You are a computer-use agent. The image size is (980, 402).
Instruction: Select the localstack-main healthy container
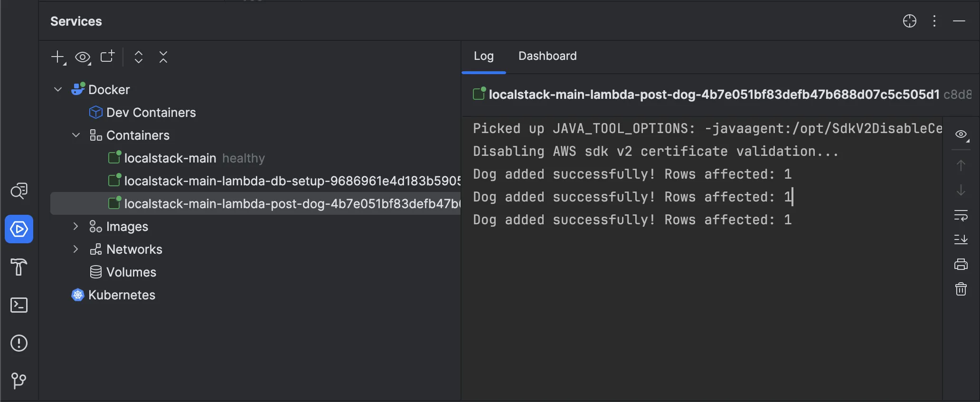click(170, 158)
